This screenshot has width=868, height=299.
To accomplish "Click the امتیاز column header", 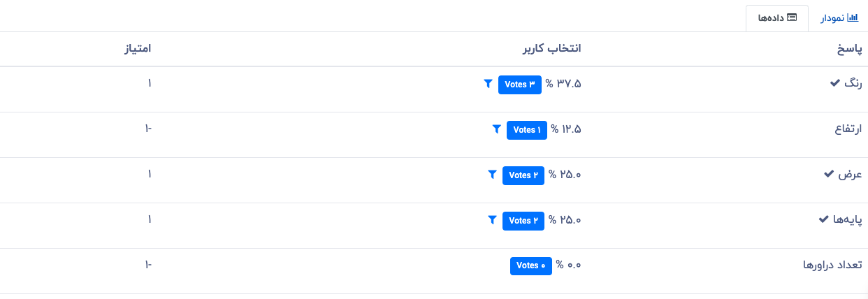I will point(138,49).
